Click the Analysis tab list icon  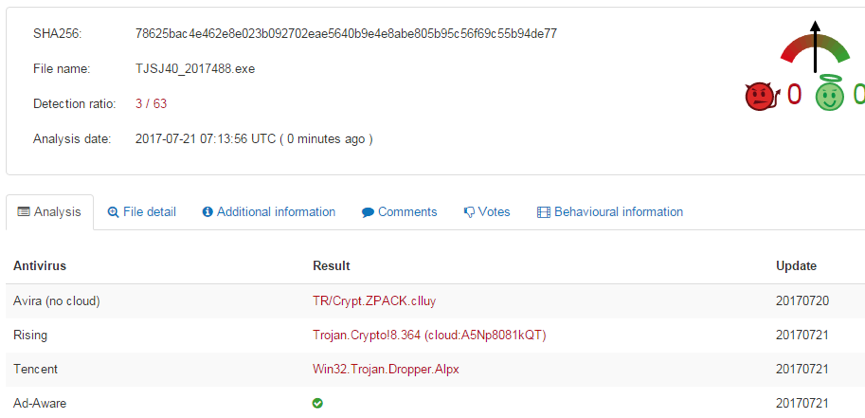pos(23,212)
